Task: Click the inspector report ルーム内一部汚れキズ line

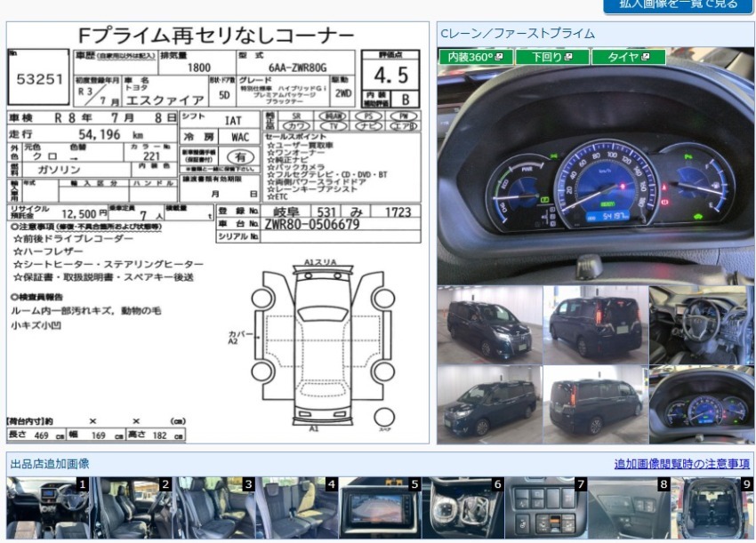Action: 85,311
